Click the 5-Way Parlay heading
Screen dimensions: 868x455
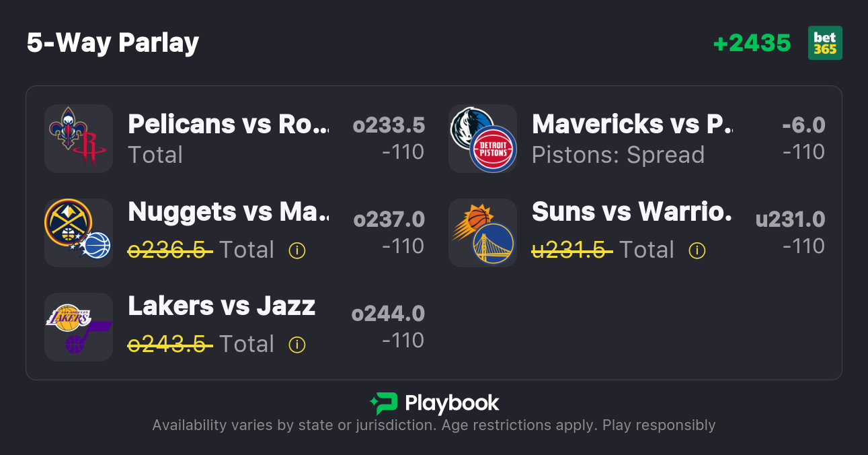113,43
